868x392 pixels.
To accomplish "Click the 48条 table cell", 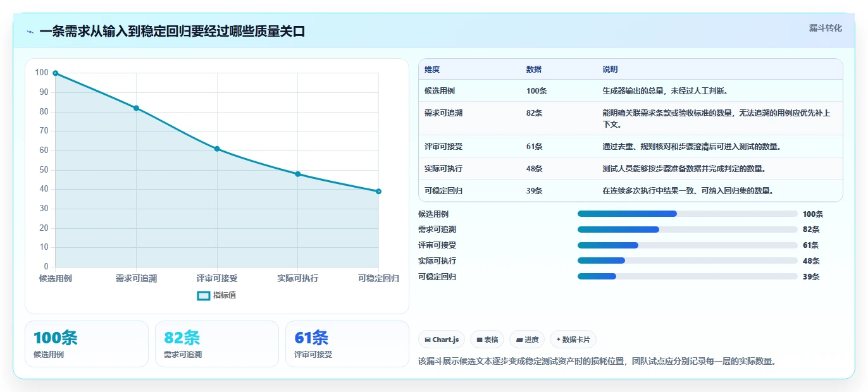I will (535, 169).
